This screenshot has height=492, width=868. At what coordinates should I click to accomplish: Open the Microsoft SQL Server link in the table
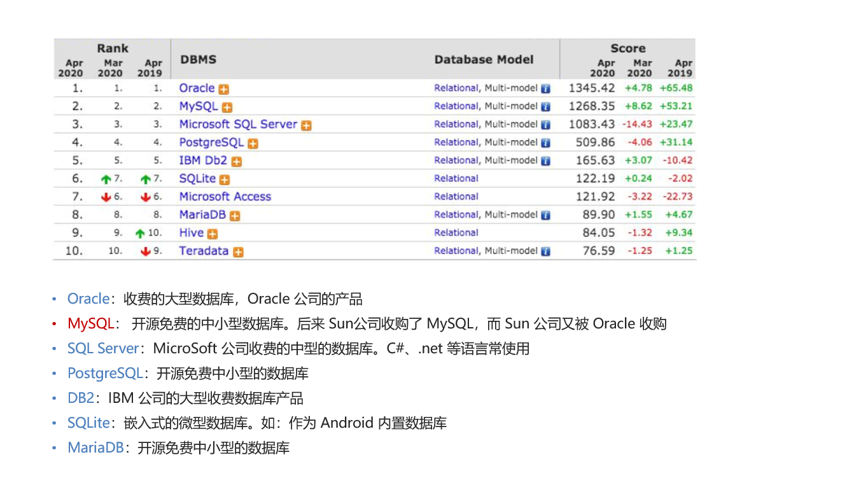coord(238,124)
